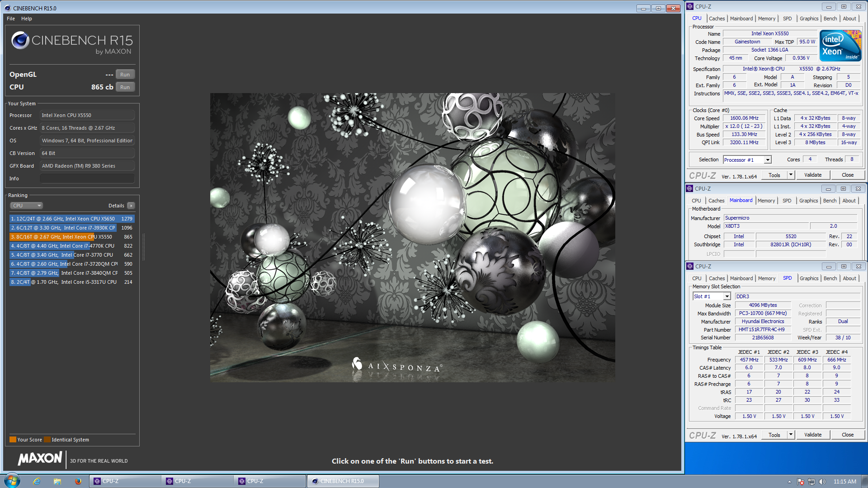
Task: Run the CPU benchmark test
Action: pos(125,87)
